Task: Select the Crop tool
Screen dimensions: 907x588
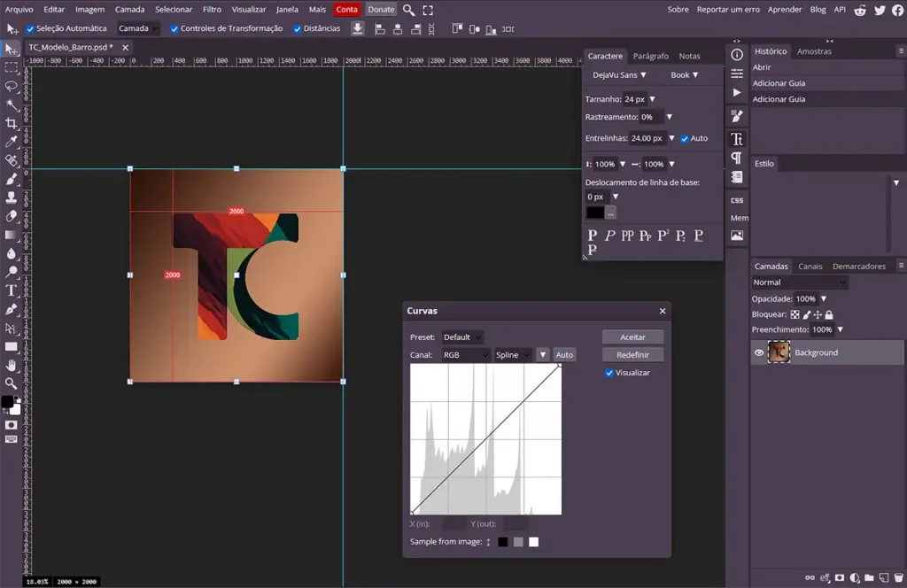Action: [x=12, y=123]
